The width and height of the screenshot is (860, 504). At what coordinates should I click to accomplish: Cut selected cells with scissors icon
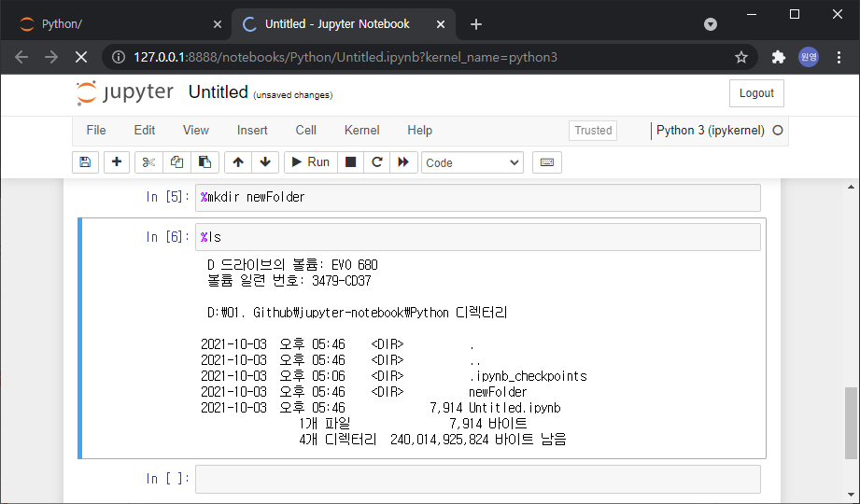point(148,162)
